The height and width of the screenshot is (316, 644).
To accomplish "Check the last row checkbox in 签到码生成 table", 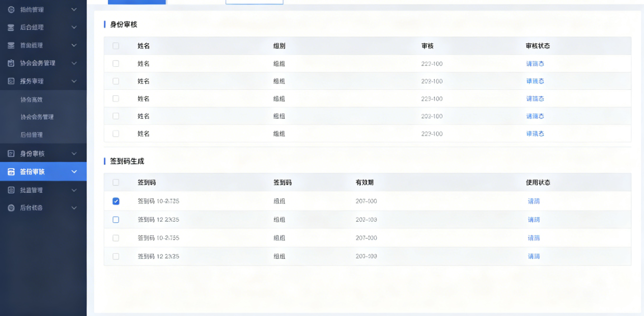I will (x=116, y=256).
